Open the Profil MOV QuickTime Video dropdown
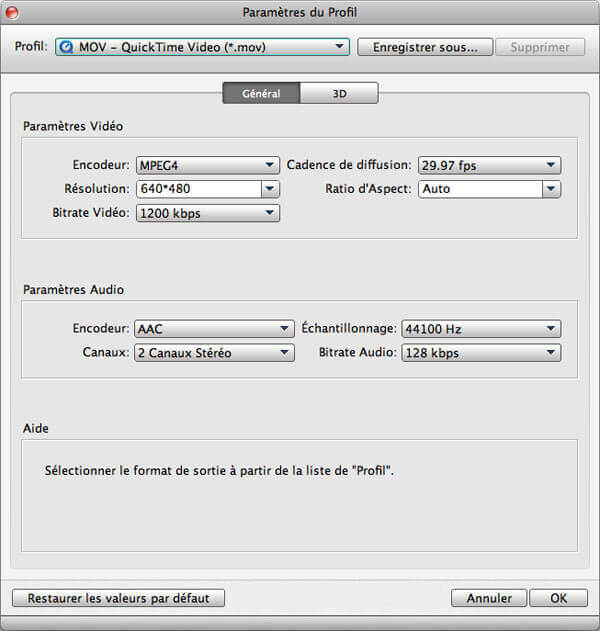 (202, 47)
